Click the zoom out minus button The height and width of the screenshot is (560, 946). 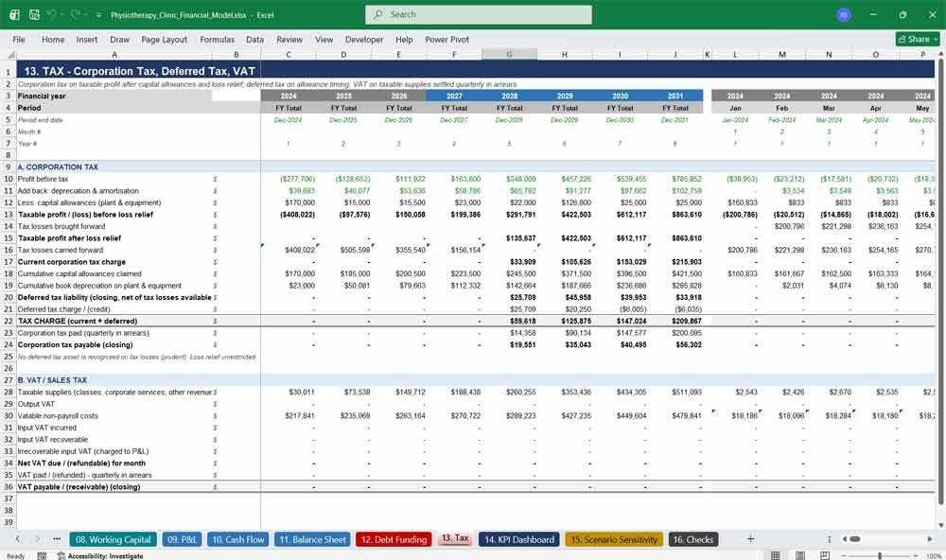[844, 555]
